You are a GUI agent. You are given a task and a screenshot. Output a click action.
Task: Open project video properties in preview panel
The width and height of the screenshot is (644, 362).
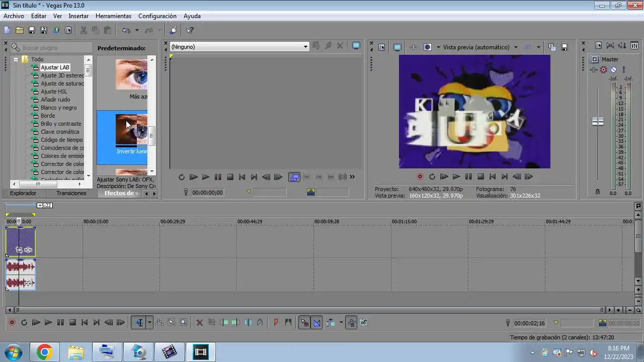(381, 47)
